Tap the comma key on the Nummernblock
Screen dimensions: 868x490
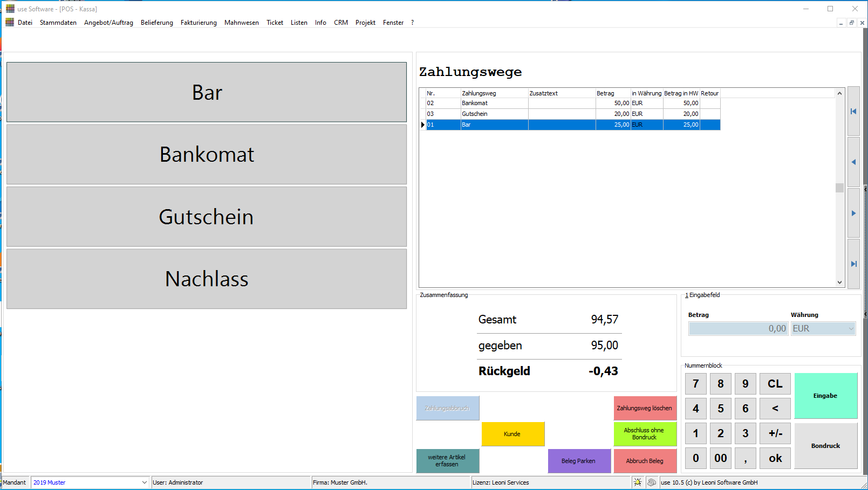coord(746,458)
